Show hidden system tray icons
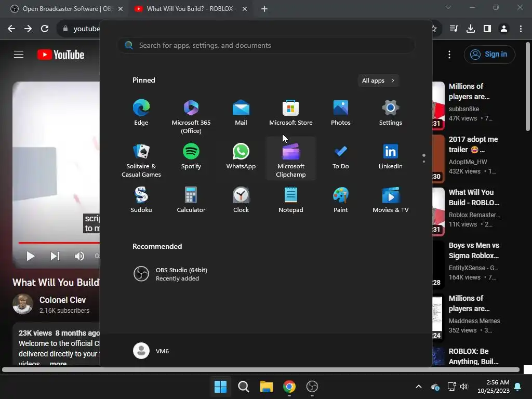This screenshot has width=532, height=399. [419, 387]
